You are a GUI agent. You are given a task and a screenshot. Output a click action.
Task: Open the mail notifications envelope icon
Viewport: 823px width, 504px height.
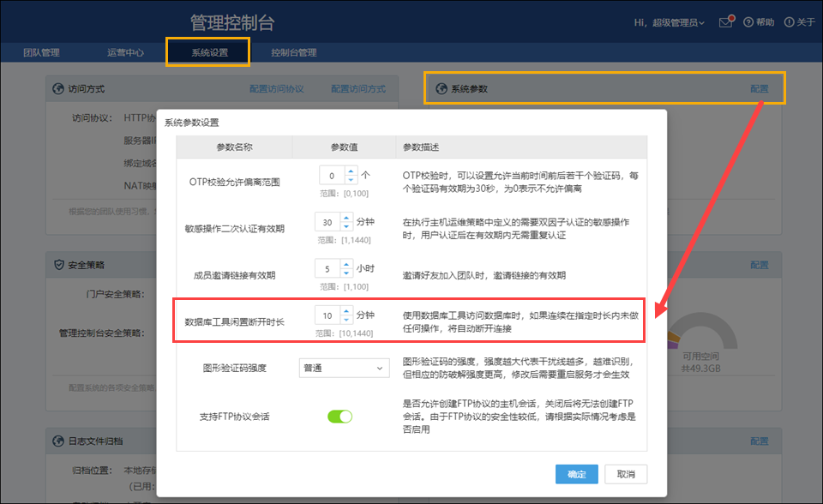[x=726, y=22]
